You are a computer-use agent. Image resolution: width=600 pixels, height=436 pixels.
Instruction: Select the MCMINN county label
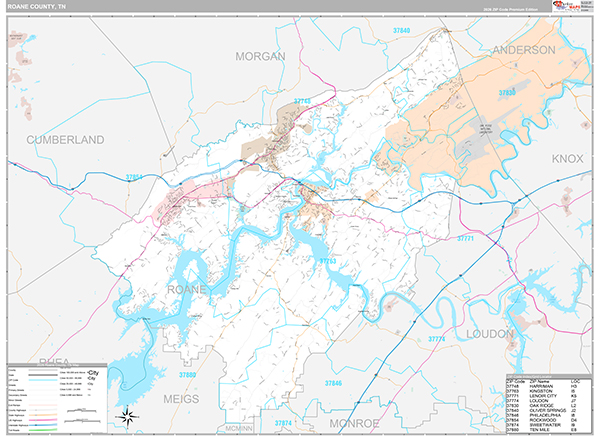239,428
